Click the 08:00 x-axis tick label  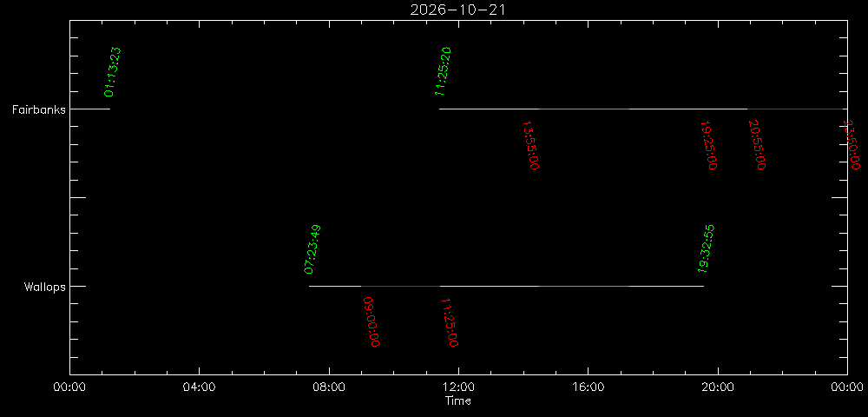pyautogui.click(x=329, y=387)
